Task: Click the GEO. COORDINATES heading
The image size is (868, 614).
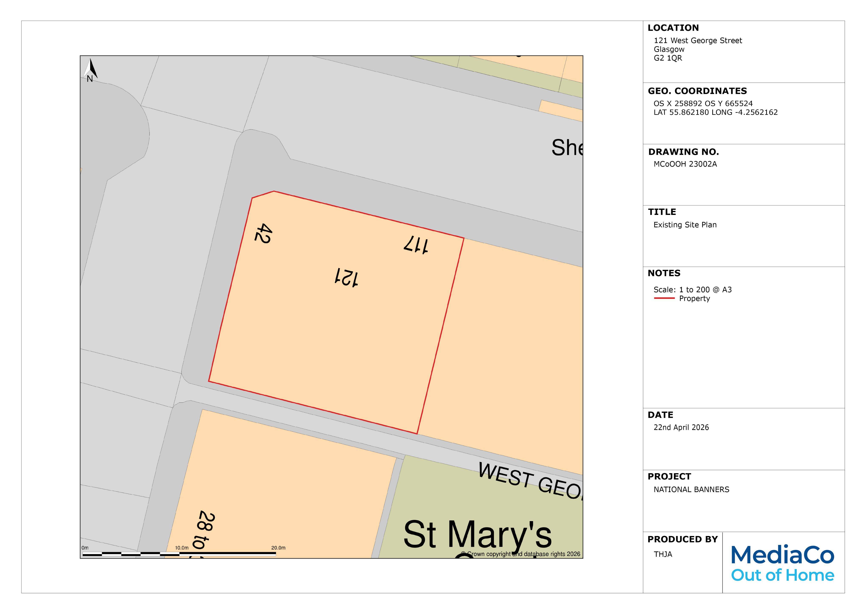Action: 697,91
